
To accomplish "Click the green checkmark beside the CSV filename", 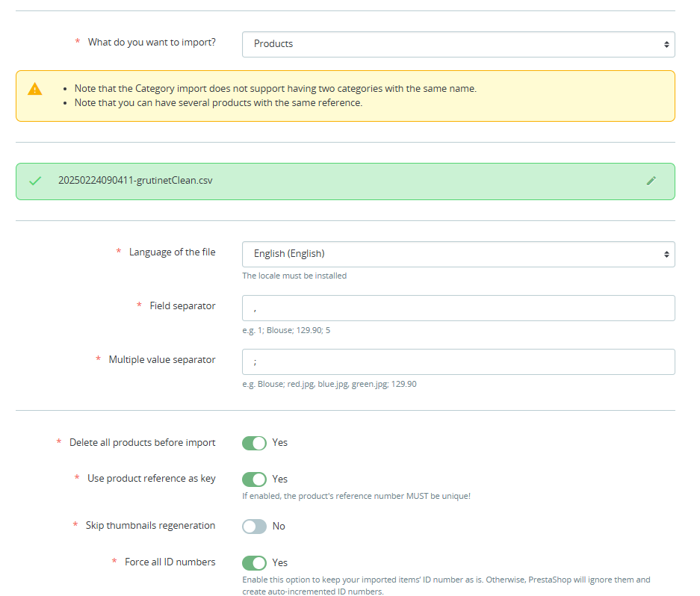I will point(35,181).
